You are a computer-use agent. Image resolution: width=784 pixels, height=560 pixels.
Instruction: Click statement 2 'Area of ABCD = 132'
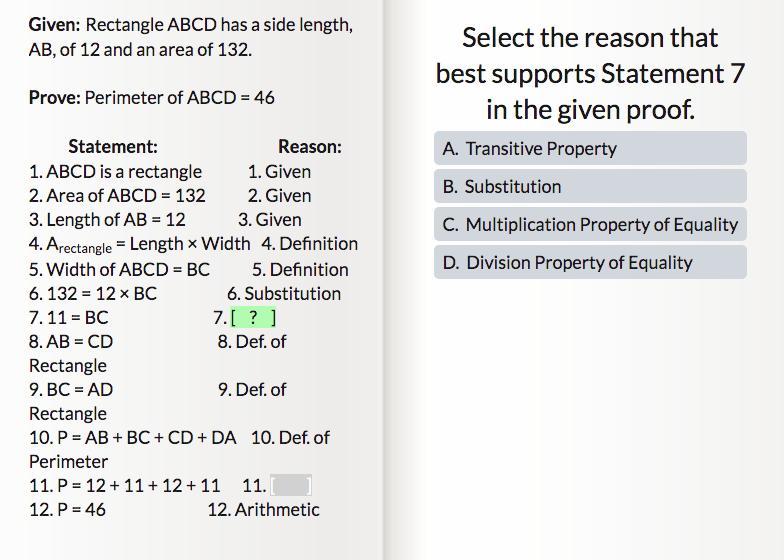(x=117, y=196)
